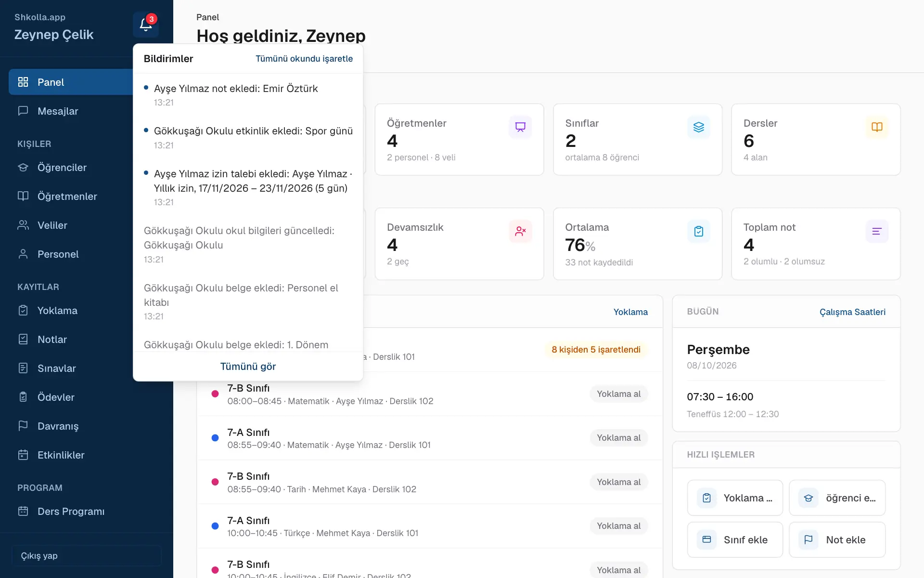Click the öğrenci e... quick action button
Screen dimensions: 924x578
[x=837, y=498]
